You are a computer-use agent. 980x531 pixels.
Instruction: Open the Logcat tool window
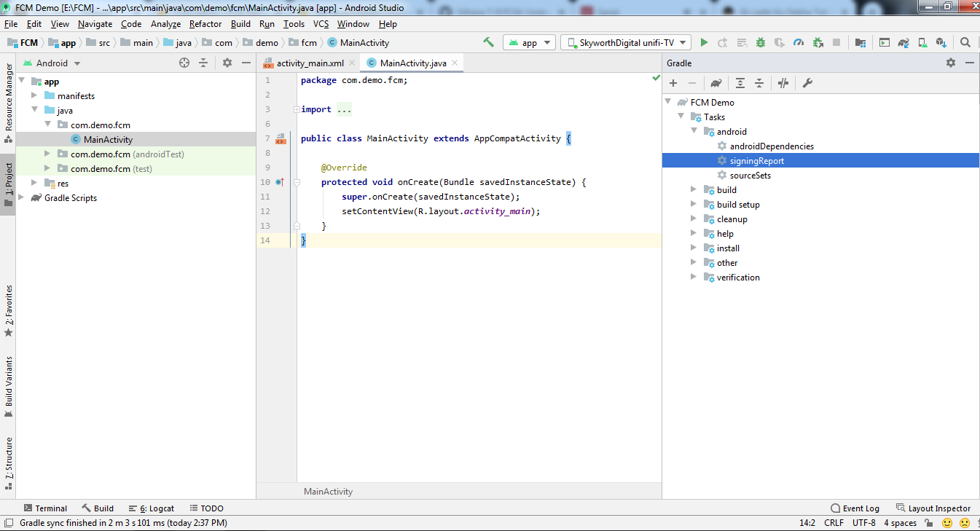(x=152, y=508)
